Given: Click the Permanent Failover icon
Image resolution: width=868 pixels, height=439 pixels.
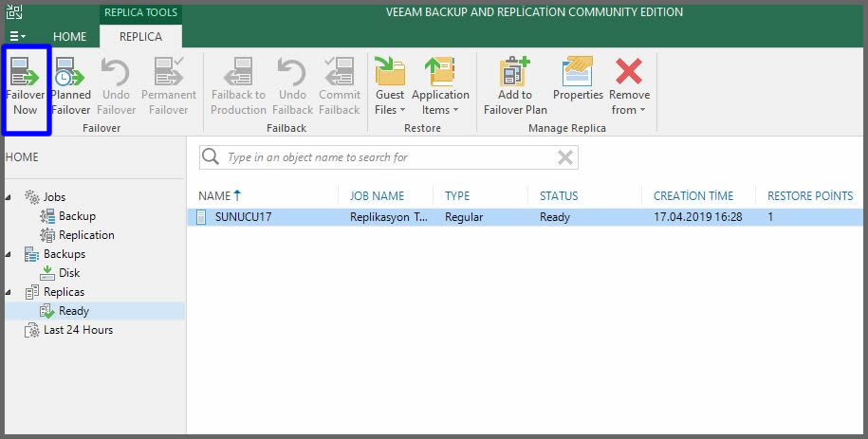Looking at the screenshot, I should 169,73.
